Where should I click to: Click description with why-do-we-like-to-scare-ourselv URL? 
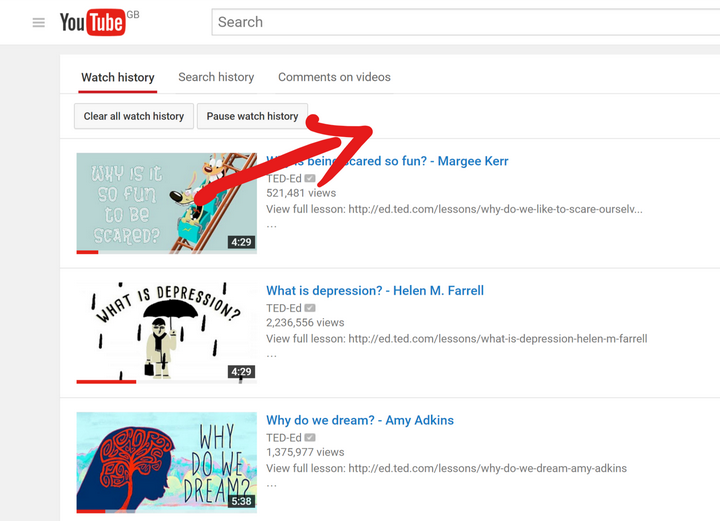click(454, 209)
